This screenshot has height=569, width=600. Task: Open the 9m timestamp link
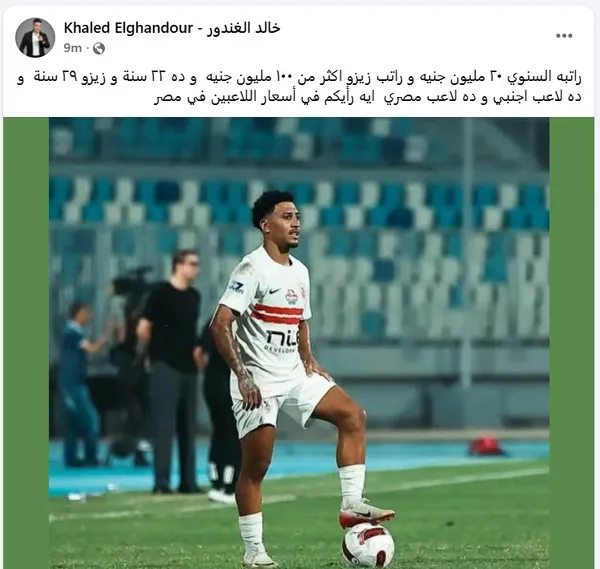tap(73, 48)
